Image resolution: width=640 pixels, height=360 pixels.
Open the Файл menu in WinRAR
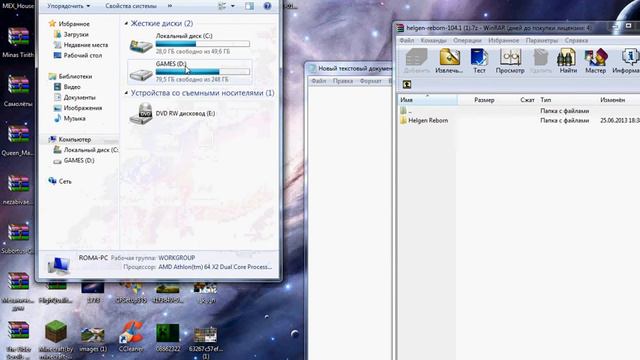coord(407,40)
